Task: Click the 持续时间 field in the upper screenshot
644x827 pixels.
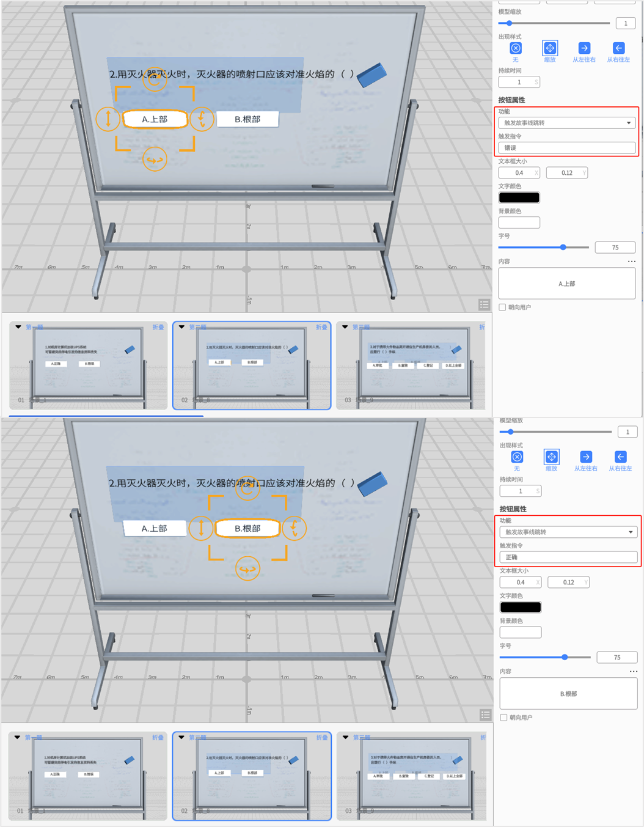Action: 519,82
